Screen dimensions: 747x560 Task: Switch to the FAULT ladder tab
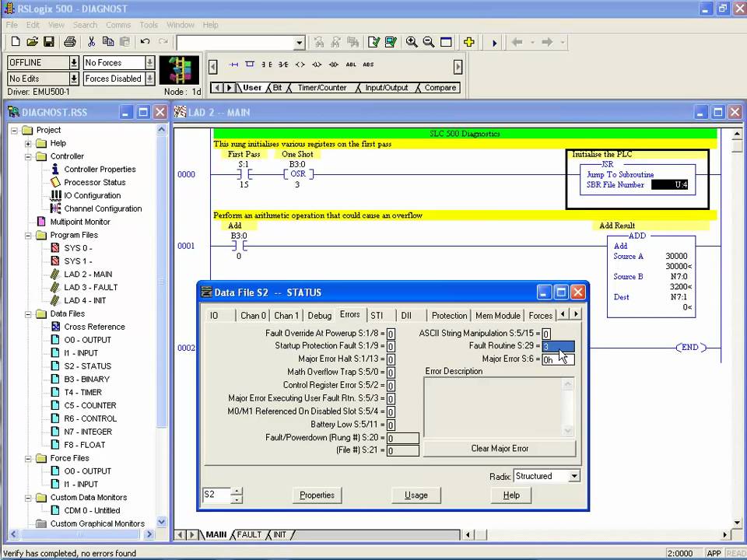tap(249, 534)
